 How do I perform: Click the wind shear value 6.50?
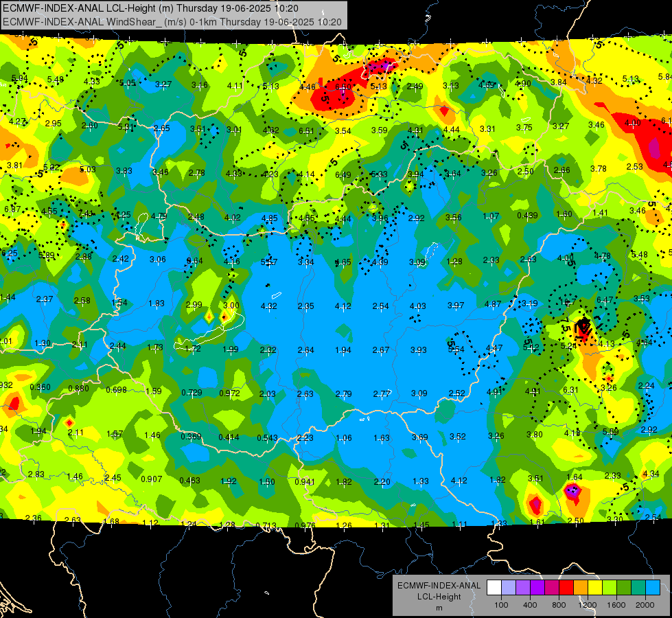tap(343, 87)
